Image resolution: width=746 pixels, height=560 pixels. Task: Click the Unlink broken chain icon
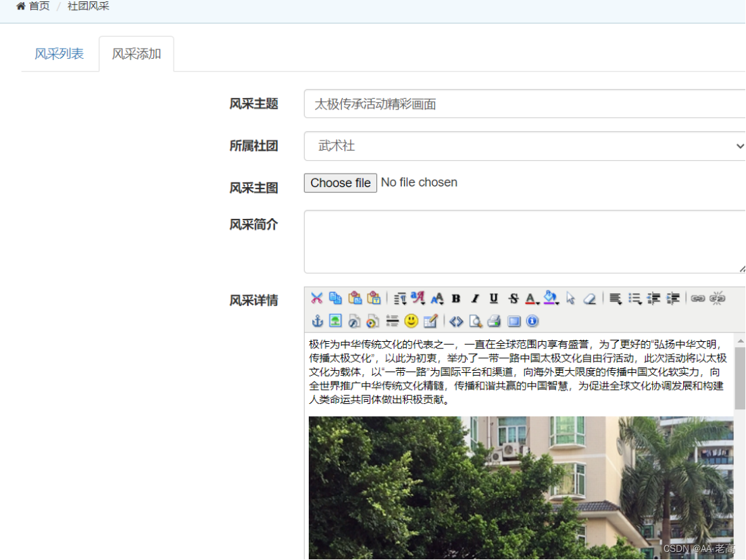(x=717, y=299)
